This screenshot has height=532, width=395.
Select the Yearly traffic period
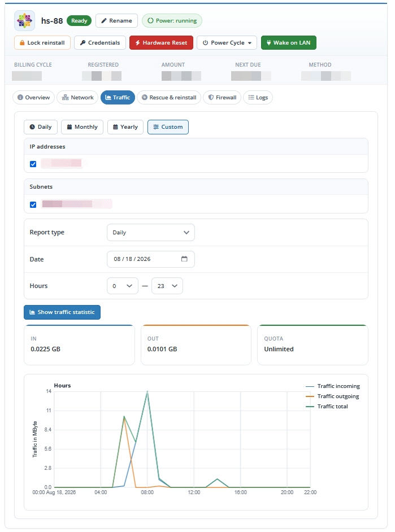[x=125, y=127]
